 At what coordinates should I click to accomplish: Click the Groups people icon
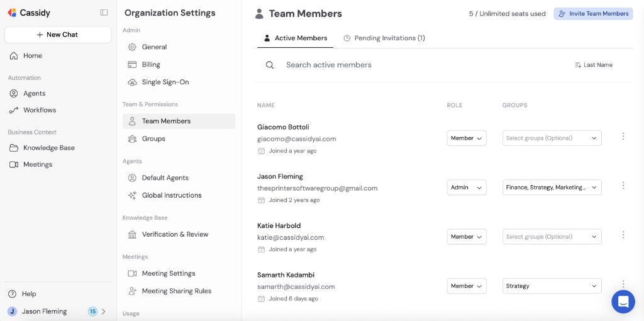(132, 139)
